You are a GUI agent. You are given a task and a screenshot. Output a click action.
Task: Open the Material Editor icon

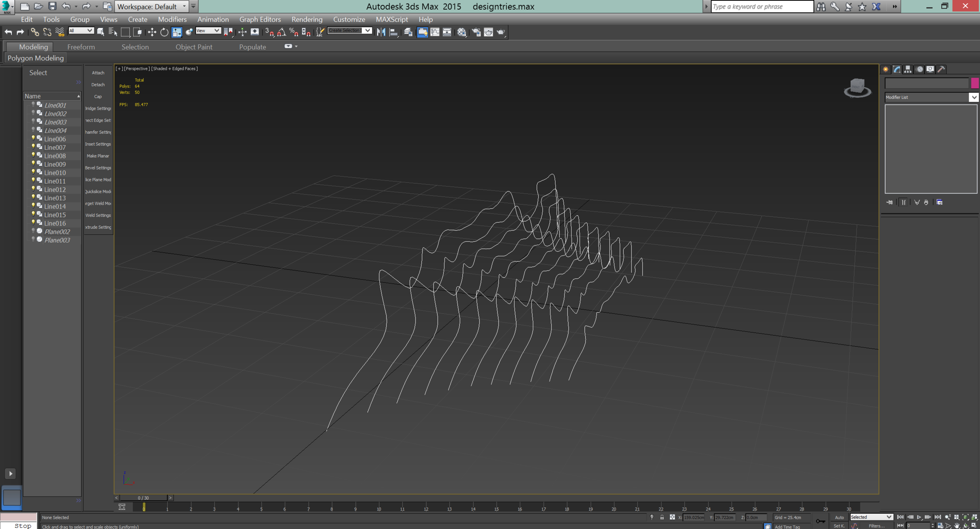[461, 32]
